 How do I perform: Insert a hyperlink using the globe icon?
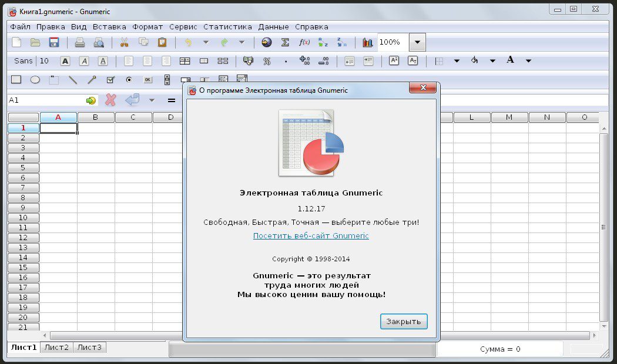tap(266, 42)
